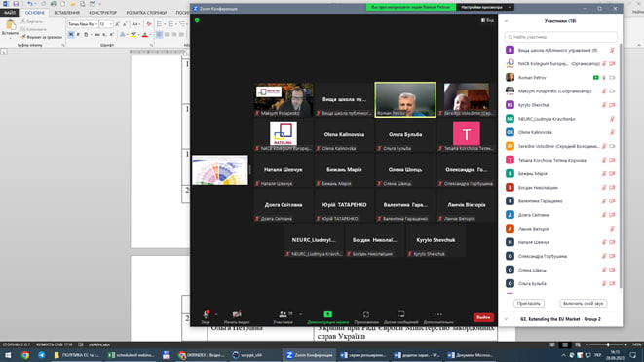
Task: Open the Times New Roman font dropdown
Action: [x=83, y=24]
